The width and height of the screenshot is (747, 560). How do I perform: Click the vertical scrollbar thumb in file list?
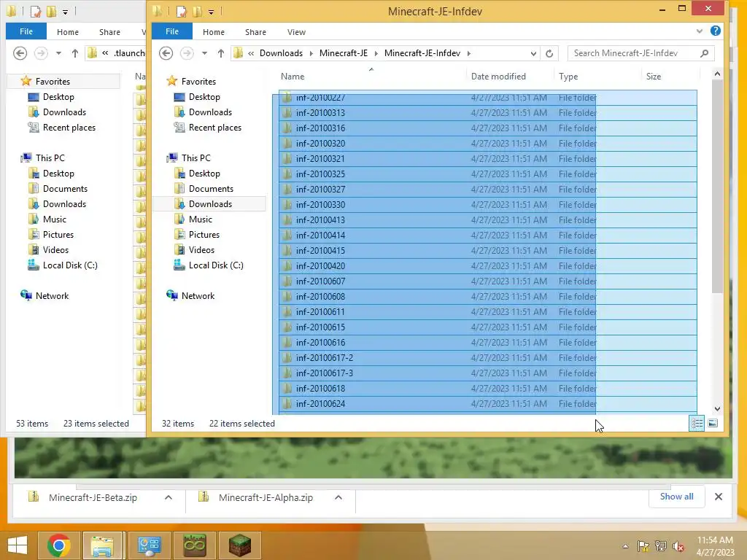coord(717,186)
